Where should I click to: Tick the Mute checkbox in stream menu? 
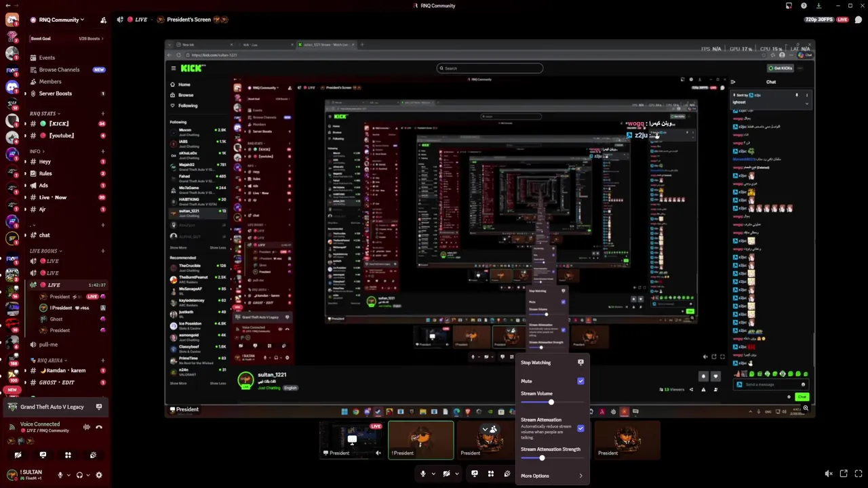(580, 381)
